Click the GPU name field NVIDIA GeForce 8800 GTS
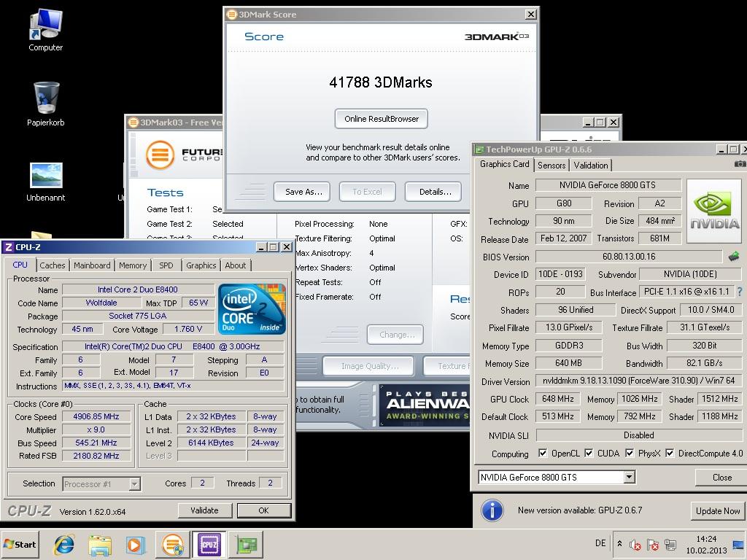 (x=608, y=185)
